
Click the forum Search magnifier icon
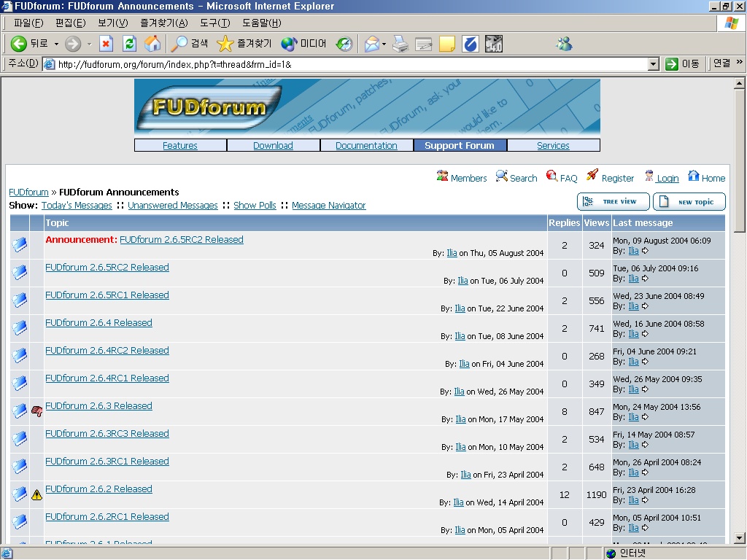point(502,176)
